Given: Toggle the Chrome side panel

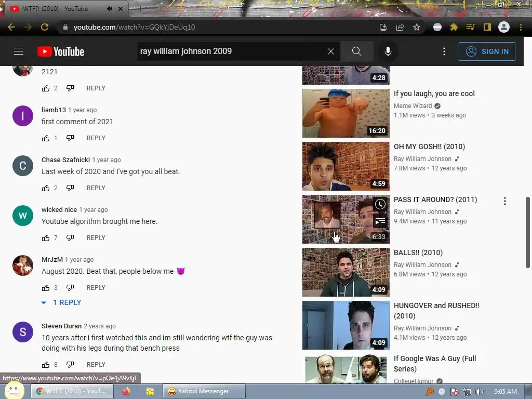Looking at the screenshot, I should click(487, 27).
